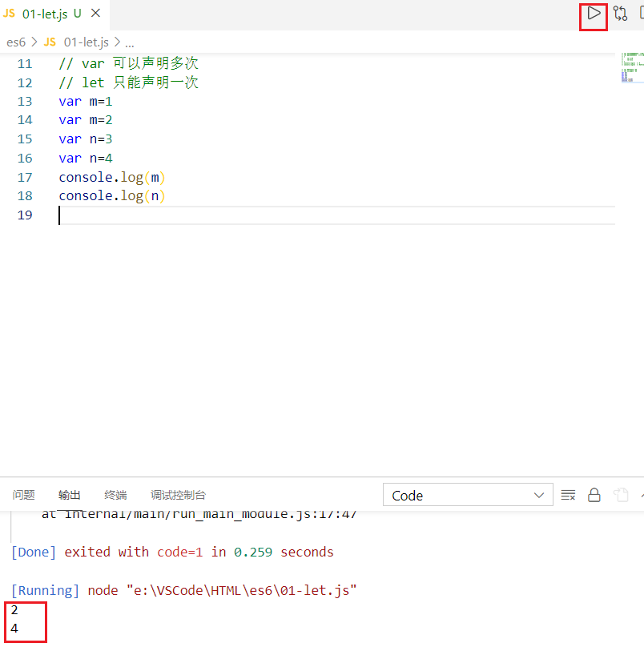
Task: Select the 问题 problems panel
Action: tap(23, 495)
